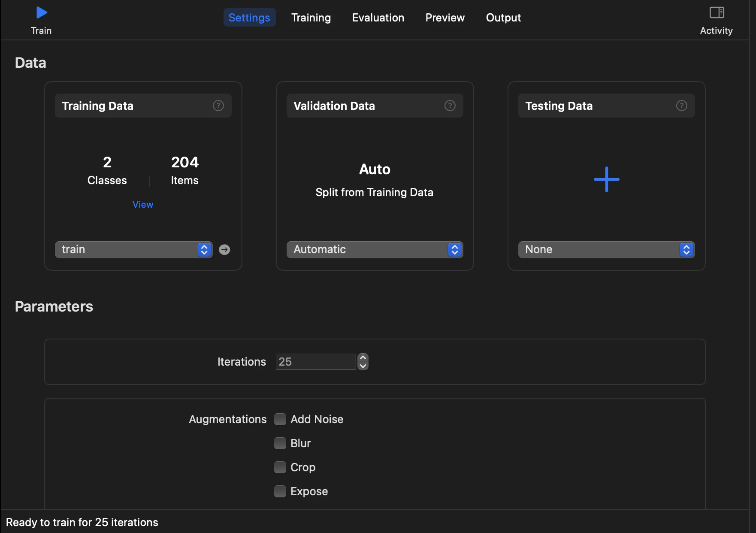756x533 pixels.
Task: Open the Output tab
Action: 503,18
